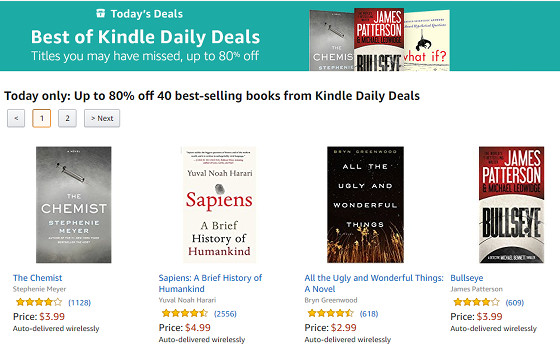Open All the Ugly and Wonderful Things cover
Screen dimensions: 560x362
pyautogui.click(x=365, y=205)
